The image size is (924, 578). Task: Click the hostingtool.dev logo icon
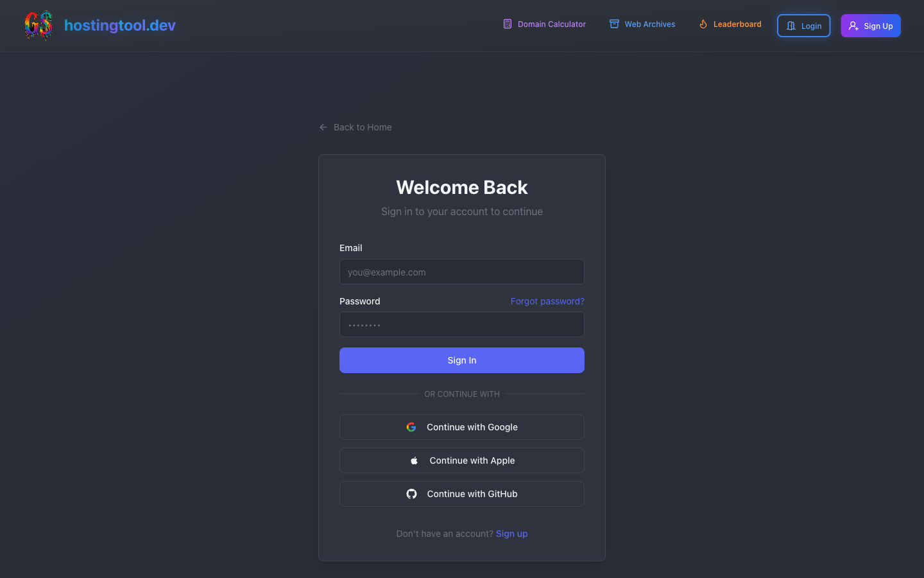click(38, 26)
